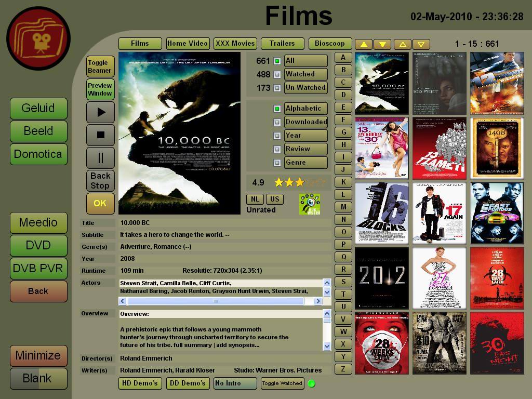The image size is (532, 399).
Task: Click the No Intro button
Action: point(235,383)
